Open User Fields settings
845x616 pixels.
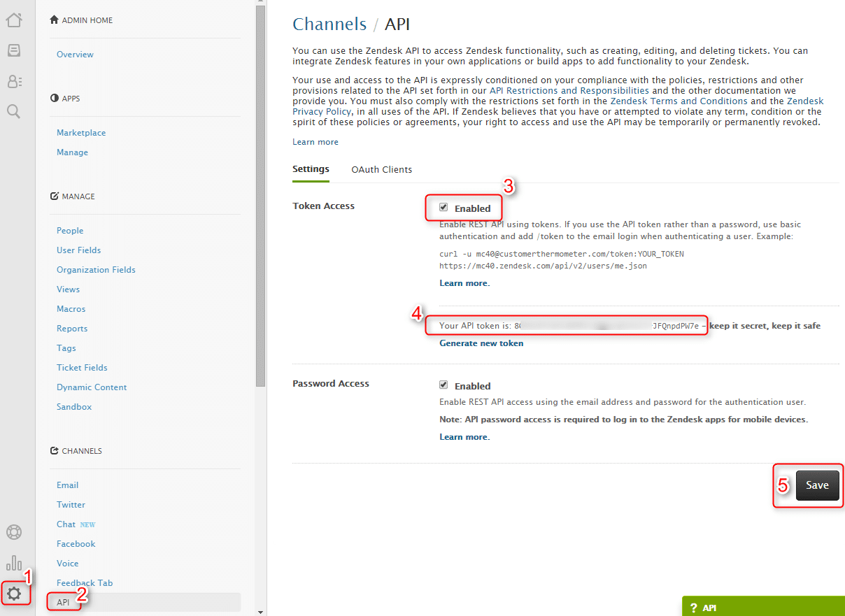tap(79, 250)
